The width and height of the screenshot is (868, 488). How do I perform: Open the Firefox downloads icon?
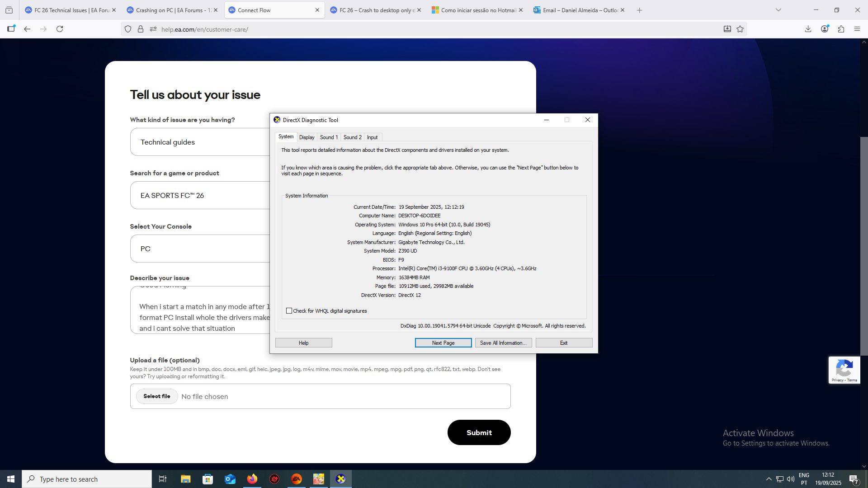(808, 29)
